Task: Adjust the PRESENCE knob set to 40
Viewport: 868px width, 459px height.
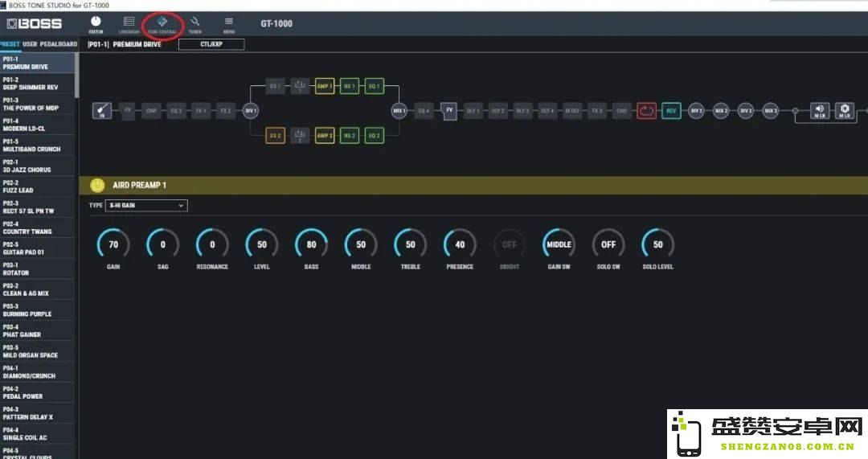Action: click(460, 244)
